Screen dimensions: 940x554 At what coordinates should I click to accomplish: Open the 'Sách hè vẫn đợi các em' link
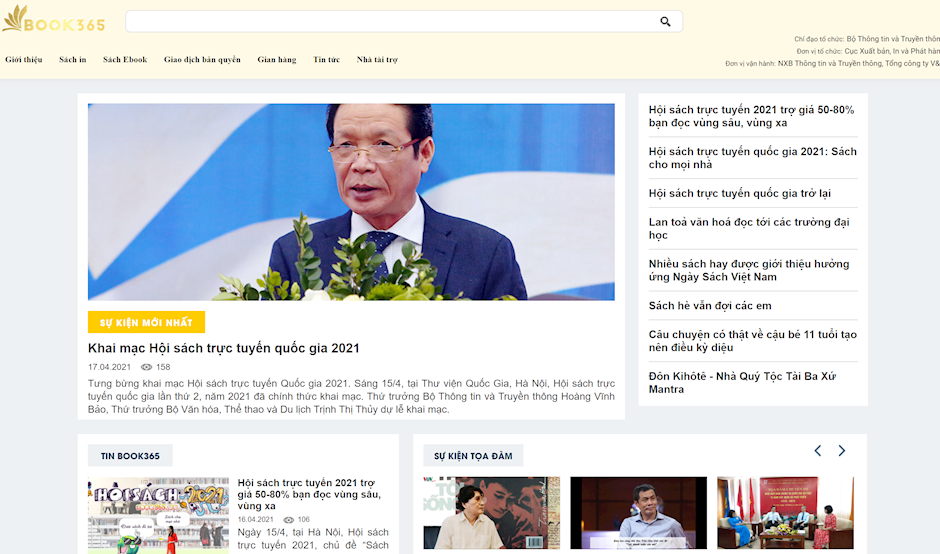click(710, 306)
